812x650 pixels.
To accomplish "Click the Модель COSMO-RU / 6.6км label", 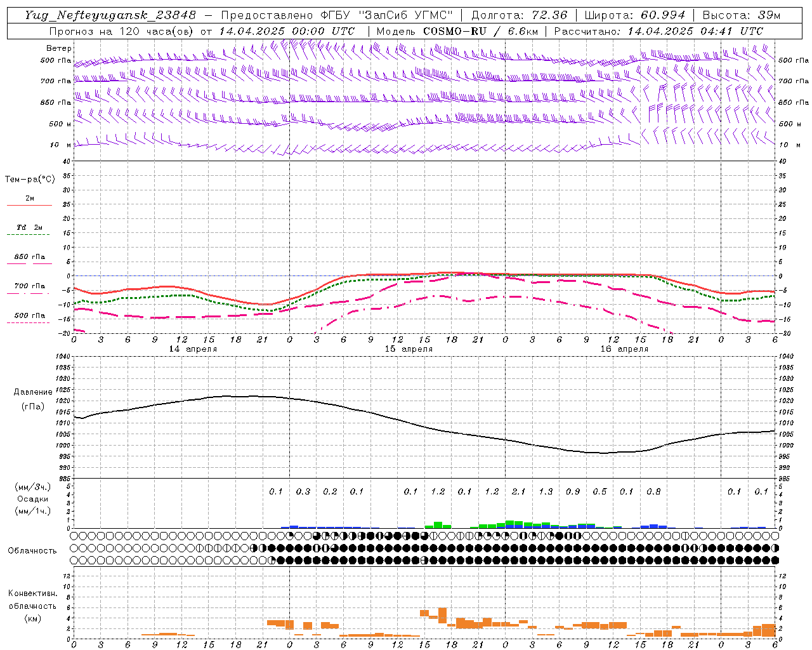I will pyautogui.click(x=457, y=31).
